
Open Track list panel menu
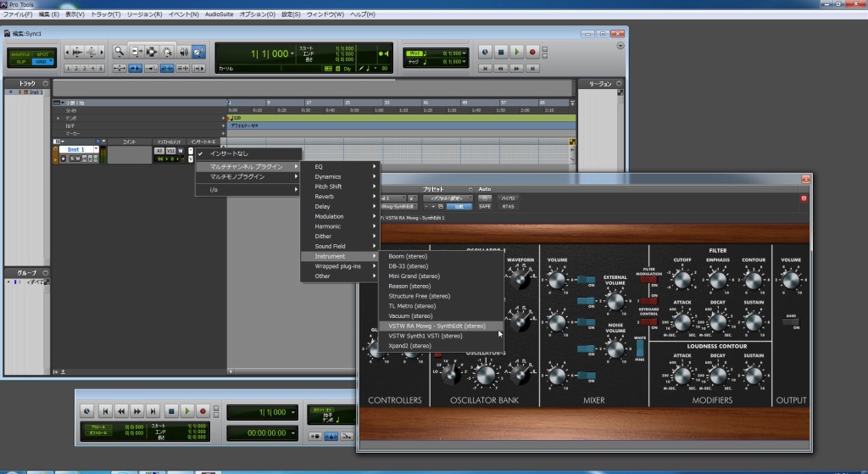pos(46,84)
